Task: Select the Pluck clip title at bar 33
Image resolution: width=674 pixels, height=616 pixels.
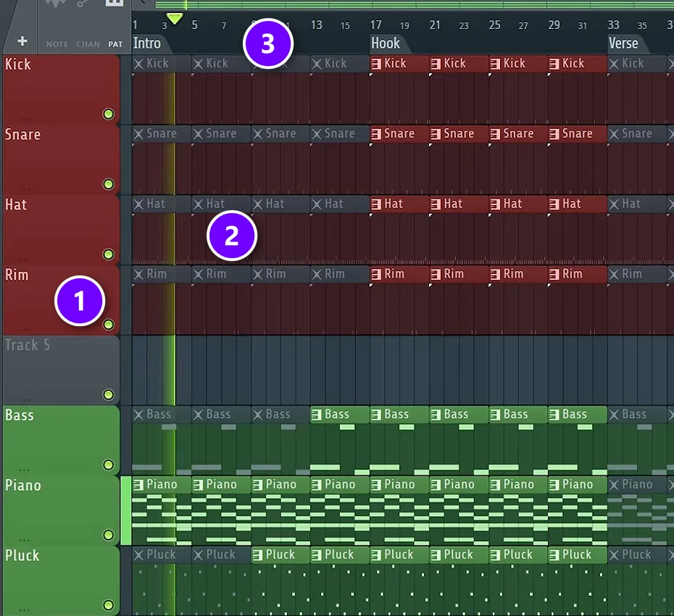Action: (x=636, y=554)
